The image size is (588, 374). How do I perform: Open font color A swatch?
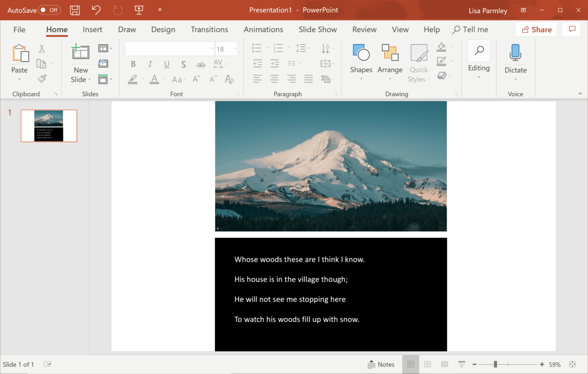154,79
